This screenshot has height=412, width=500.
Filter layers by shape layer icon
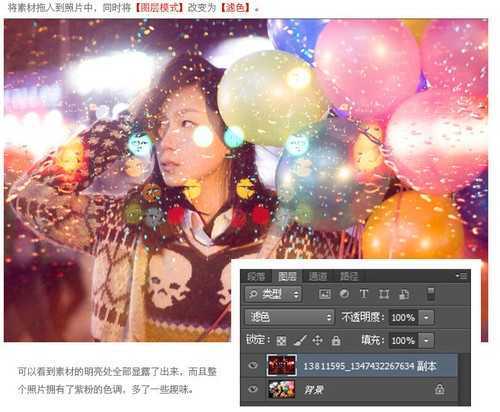pyautogui.click(x=384, y=294)
